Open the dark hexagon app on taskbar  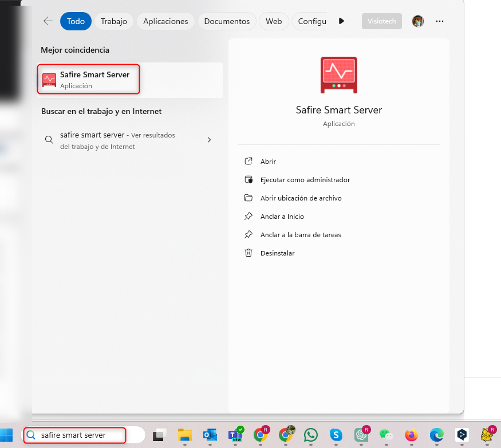pos(462,435)
